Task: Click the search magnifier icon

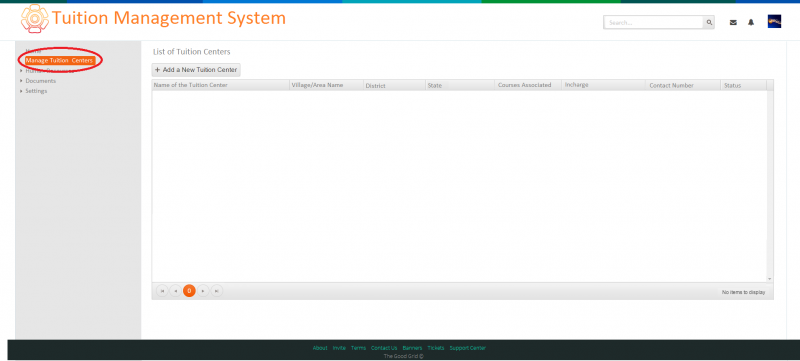Action: [x=709, y=22]
